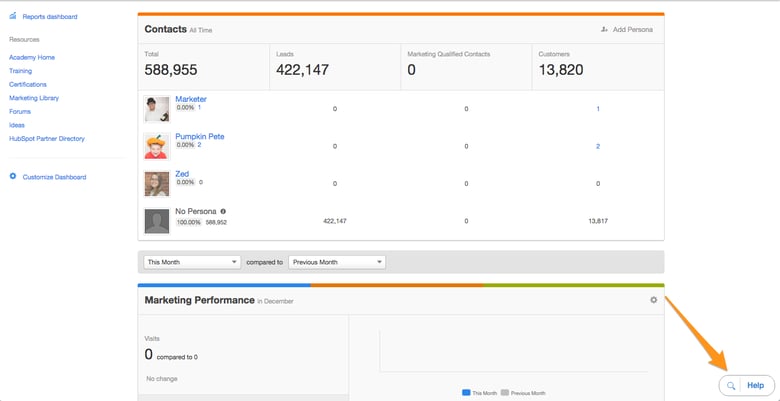Image resolution: width=780 pixels, height=401 pixels.
Task: Click the Help button
Action: [755, 386]
